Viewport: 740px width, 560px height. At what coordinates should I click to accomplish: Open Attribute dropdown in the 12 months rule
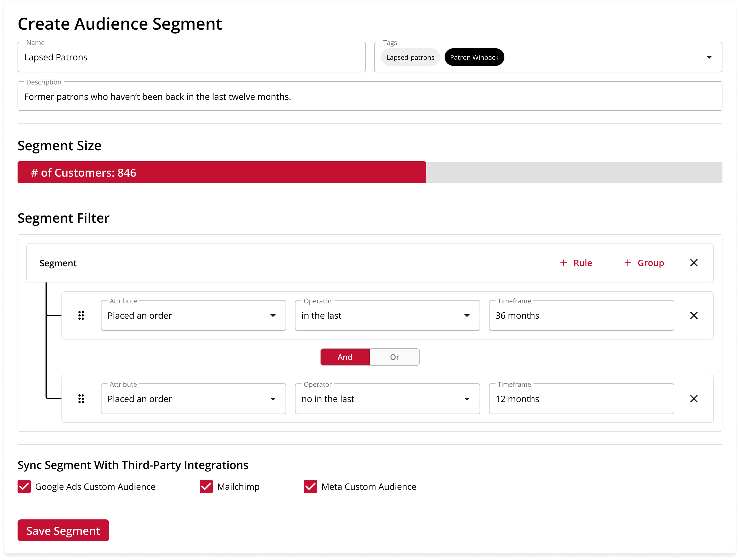coord(193,399)
